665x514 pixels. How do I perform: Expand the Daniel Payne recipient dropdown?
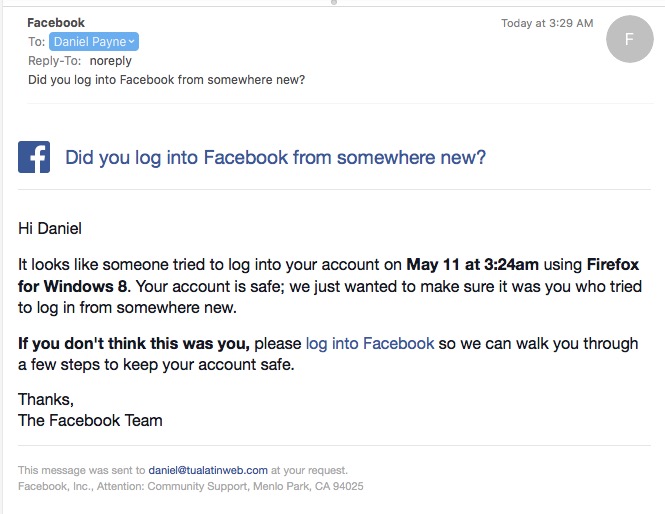[133, 42]
